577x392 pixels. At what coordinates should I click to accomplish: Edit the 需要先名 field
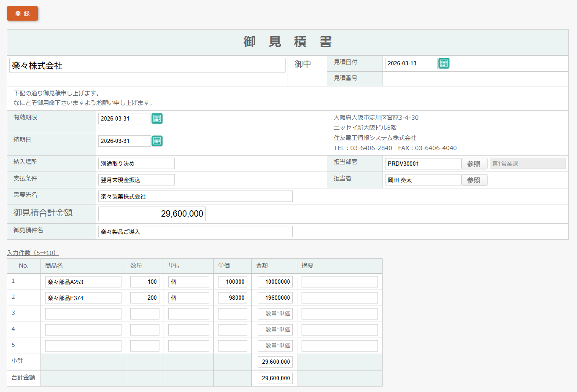click(x=195, y=196)
